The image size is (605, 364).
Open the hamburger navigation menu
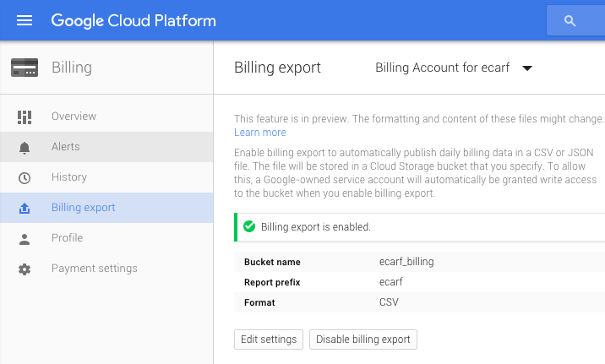(x=25, y=20)
